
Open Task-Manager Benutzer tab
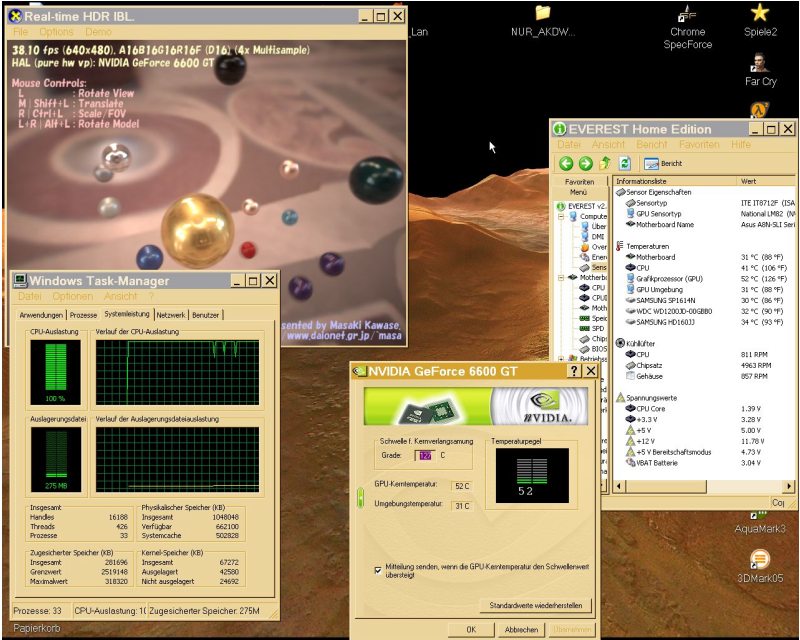(x=206, y=315)
